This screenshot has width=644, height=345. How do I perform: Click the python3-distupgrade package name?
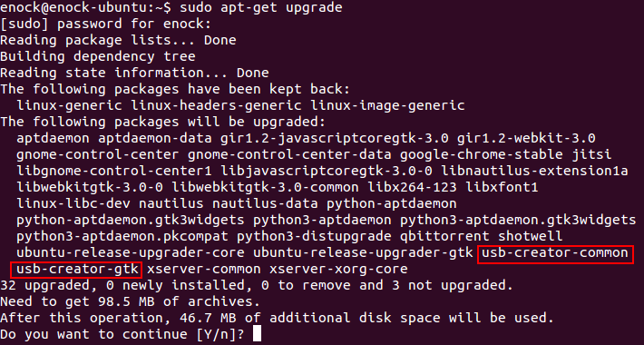pyautogui.click(x=314, y=236)
